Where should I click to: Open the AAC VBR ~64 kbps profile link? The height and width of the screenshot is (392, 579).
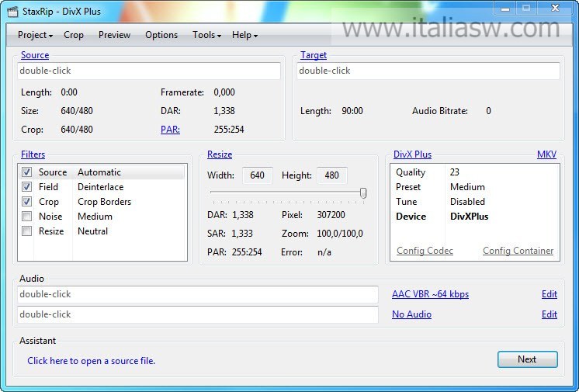coord(430,294)
